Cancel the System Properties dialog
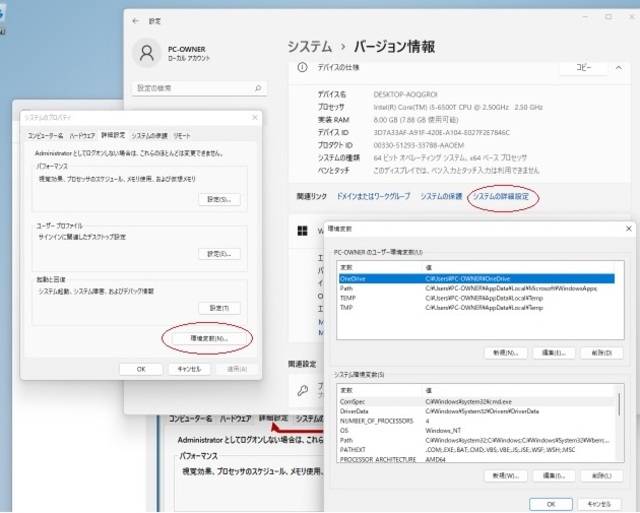The image size is (640, 513). point(189,369)
